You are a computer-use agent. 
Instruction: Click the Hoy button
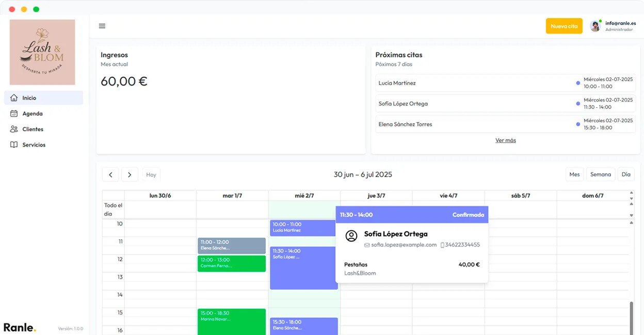click(x=151, y=175)
